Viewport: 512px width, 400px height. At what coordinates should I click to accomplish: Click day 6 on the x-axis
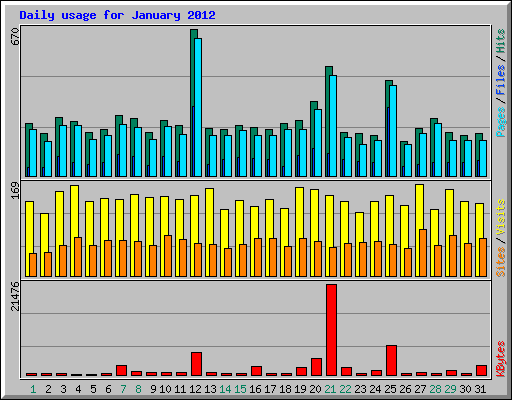108,389
